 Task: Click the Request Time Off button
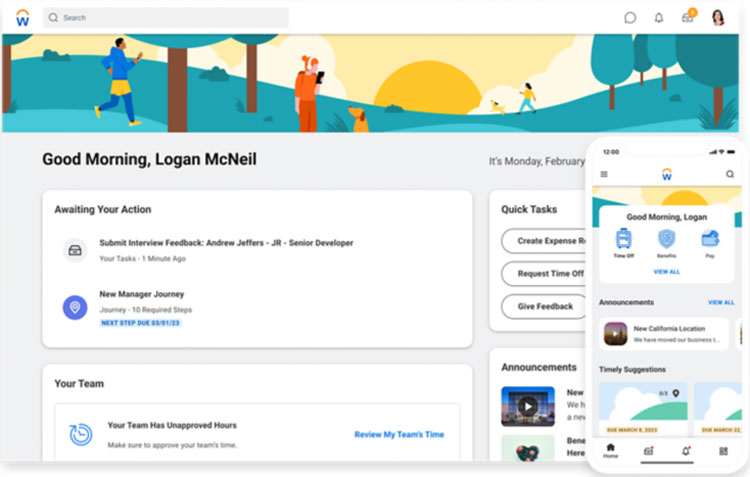[x=543, y=273]
